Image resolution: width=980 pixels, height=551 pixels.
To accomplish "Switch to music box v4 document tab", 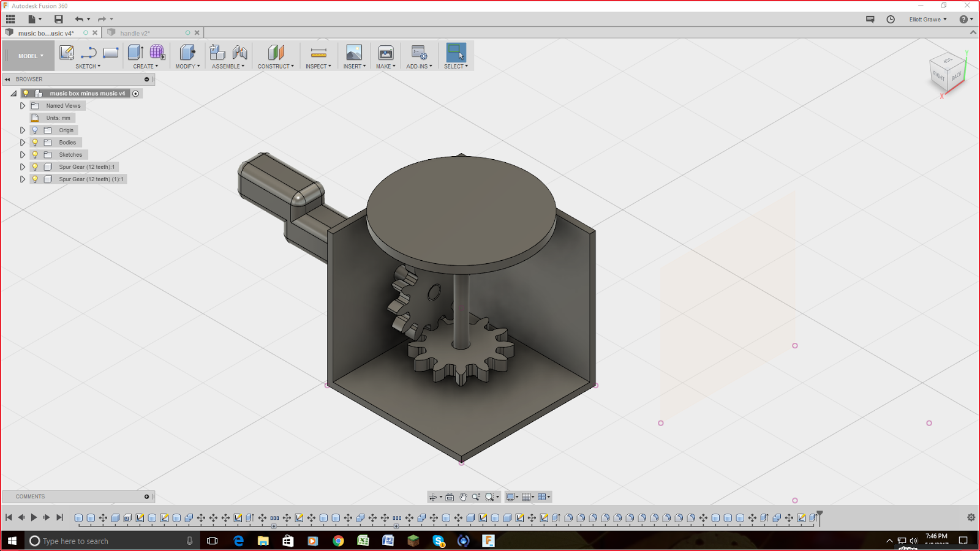I will [x=46, y=33].
